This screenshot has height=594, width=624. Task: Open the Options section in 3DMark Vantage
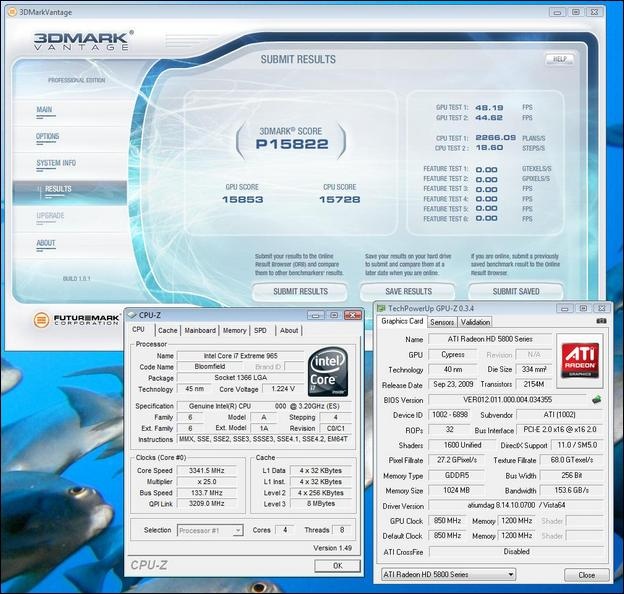pos(47,136)
